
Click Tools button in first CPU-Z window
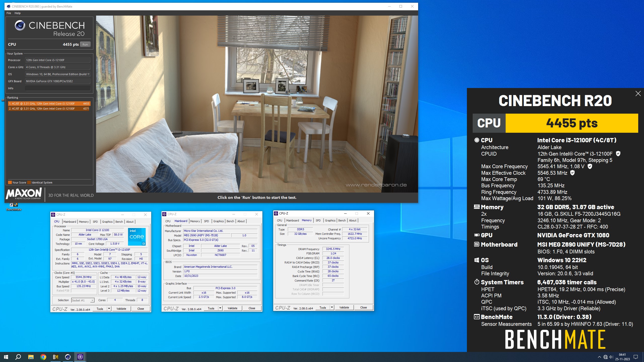(x=100, y=309)
